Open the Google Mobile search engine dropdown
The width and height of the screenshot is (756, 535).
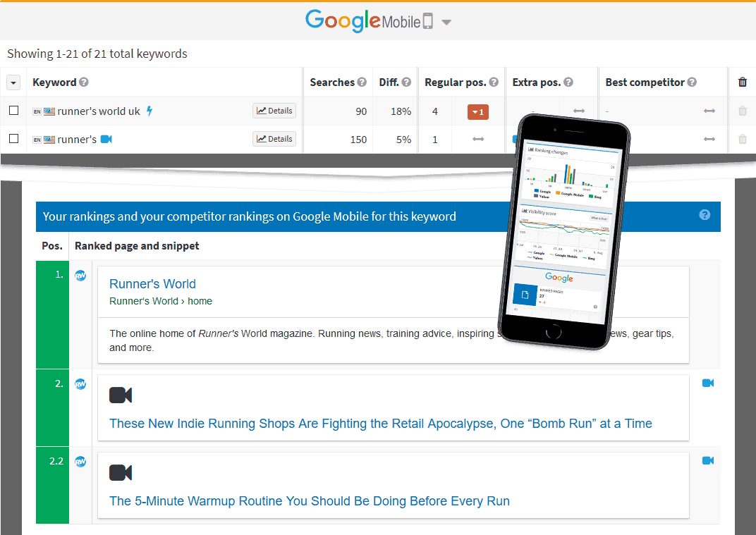click(x=446, y=21)
